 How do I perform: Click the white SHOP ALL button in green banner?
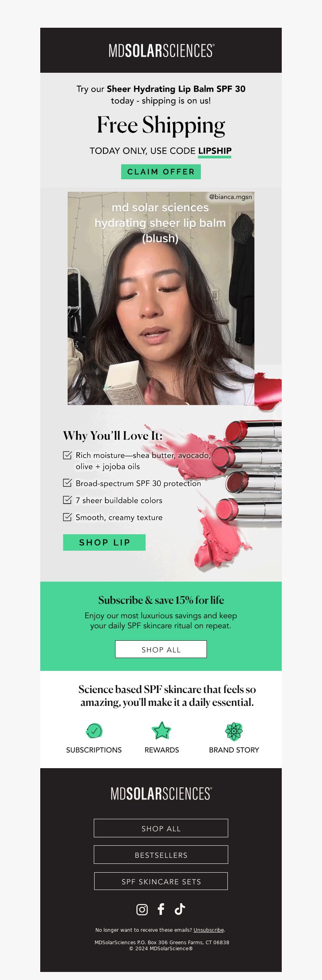pyautogui.click(x=161, y=649)
